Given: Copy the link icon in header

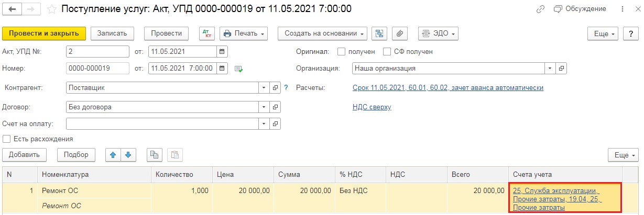Looking at the screenshot, I should click(x=541, y=9).
